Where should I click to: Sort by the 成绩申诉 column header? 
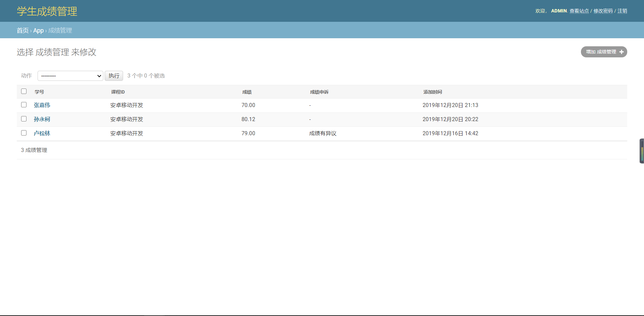319,92
